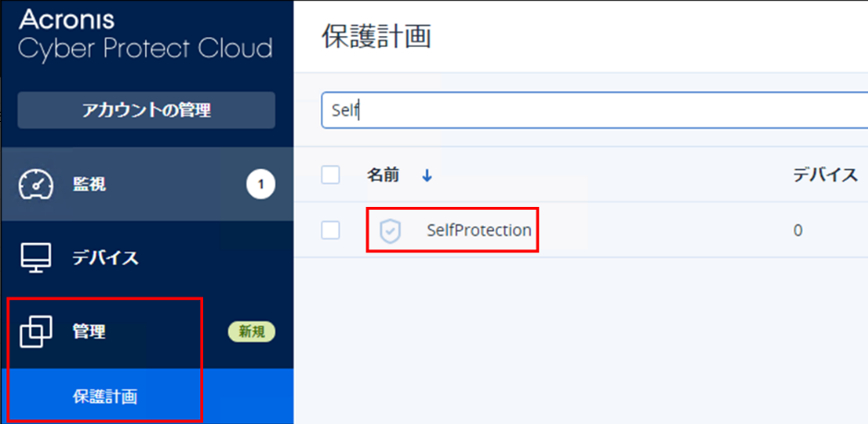Open the 監視 monitoring section label
This screenshot has width=868, height=424.
[90, 185]
